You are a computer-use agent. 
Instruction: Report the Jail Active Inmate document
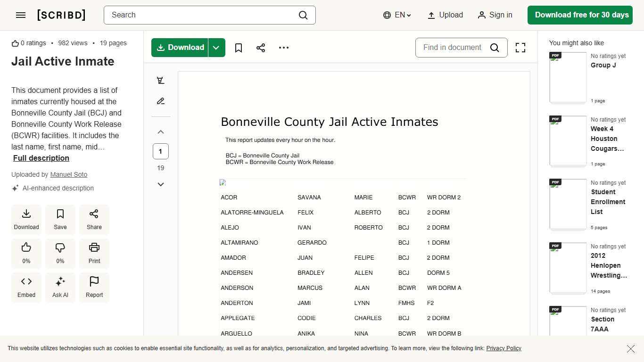(x=94, y=287)
